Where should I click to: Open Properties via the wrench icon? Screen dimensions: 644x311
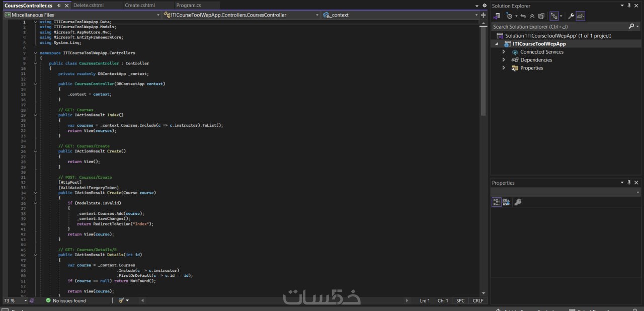tap(571, 16)
